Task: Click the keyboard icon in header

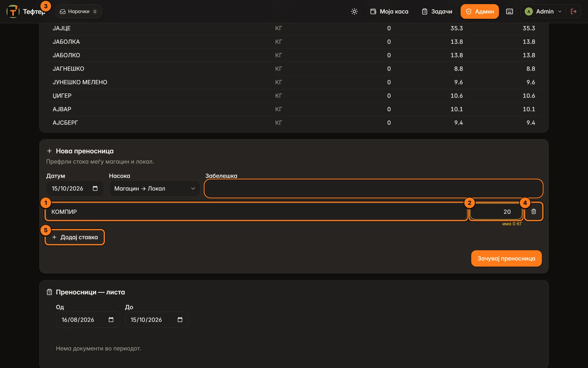Action: [x=510, y=11]
